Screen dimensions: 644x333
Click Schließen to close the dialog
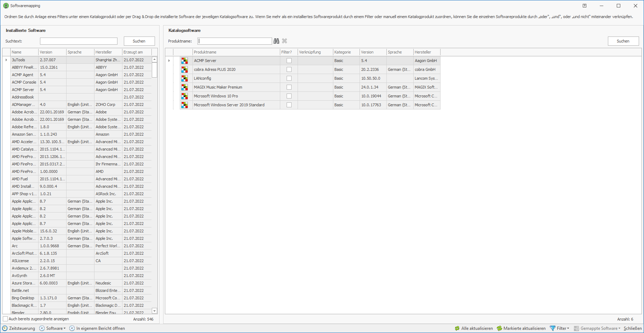point(632,328)
